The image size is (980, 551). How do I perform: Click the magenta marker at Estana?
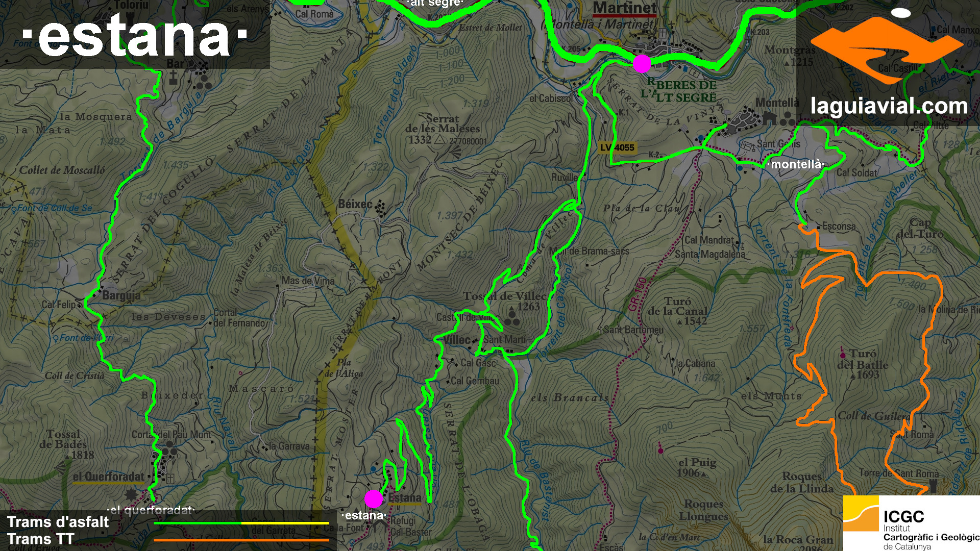coord(373,498)
